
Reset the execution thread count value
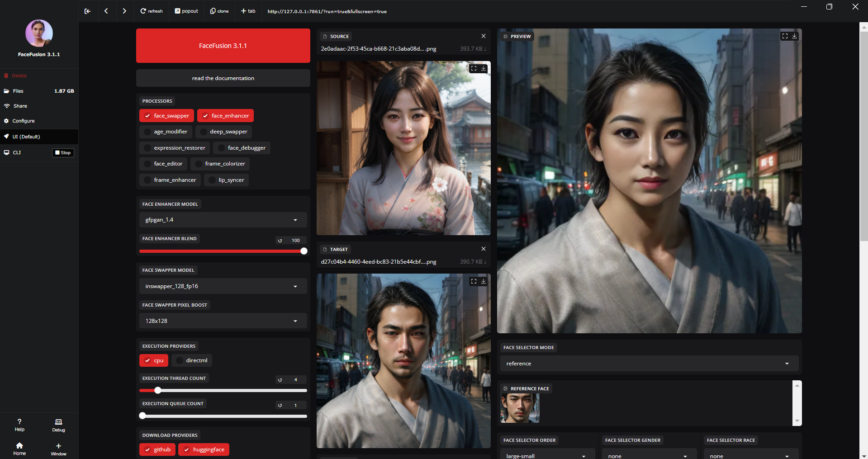click(x=280, y=380)
